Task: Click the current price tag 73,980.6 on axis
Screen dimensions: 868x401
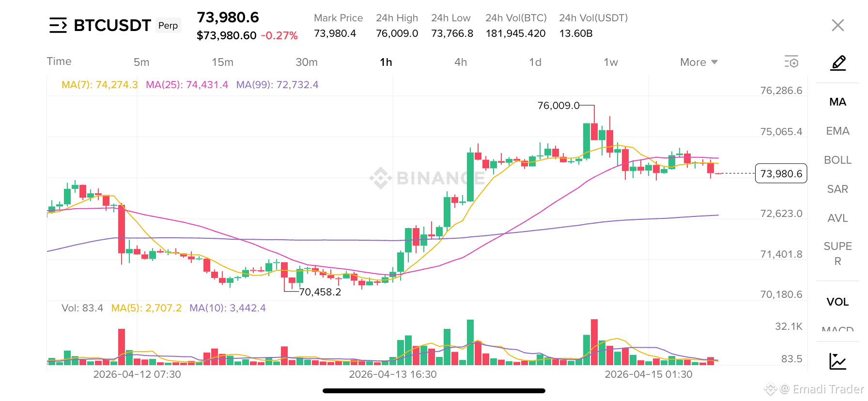Action: tap(781, 173)
